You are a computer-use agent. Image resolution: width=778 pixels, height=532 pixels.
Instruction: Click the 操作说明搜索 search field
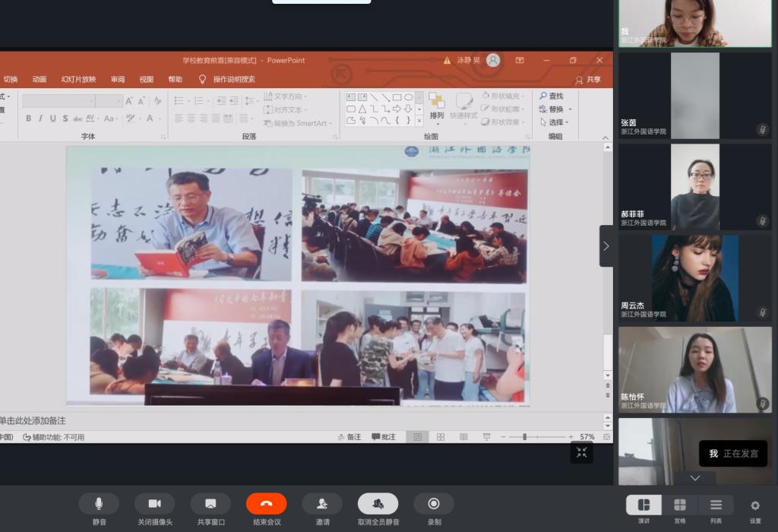click(x=234, y=79)
